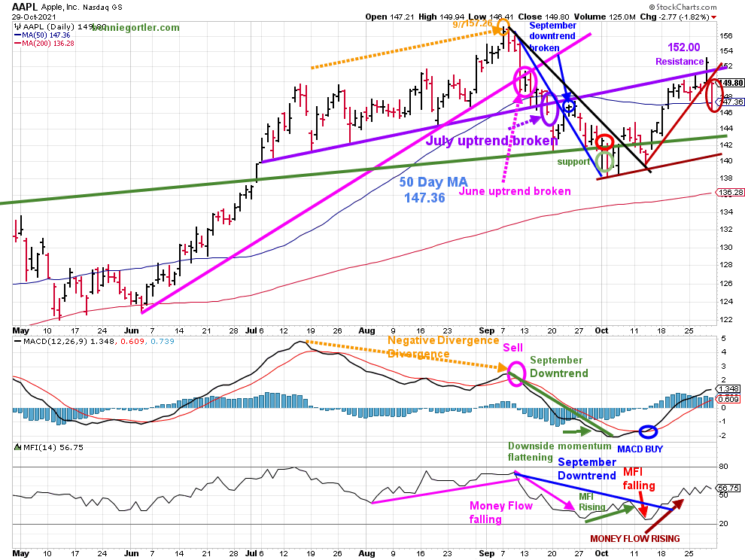Click the blue 'September downtrend broken' note

552,37
